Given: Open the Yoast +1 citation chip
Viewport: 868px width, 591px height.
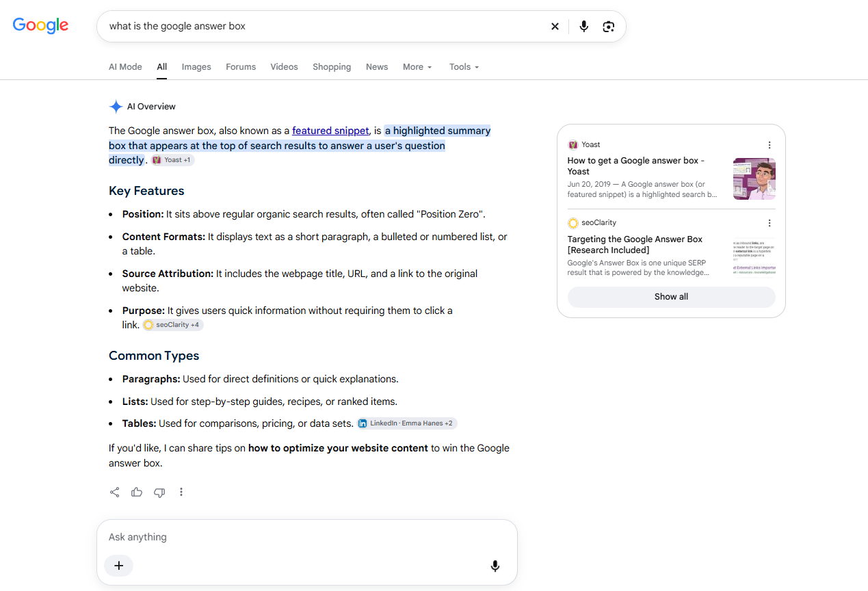Looking at the screenshot, I should [x=172, y=160].
